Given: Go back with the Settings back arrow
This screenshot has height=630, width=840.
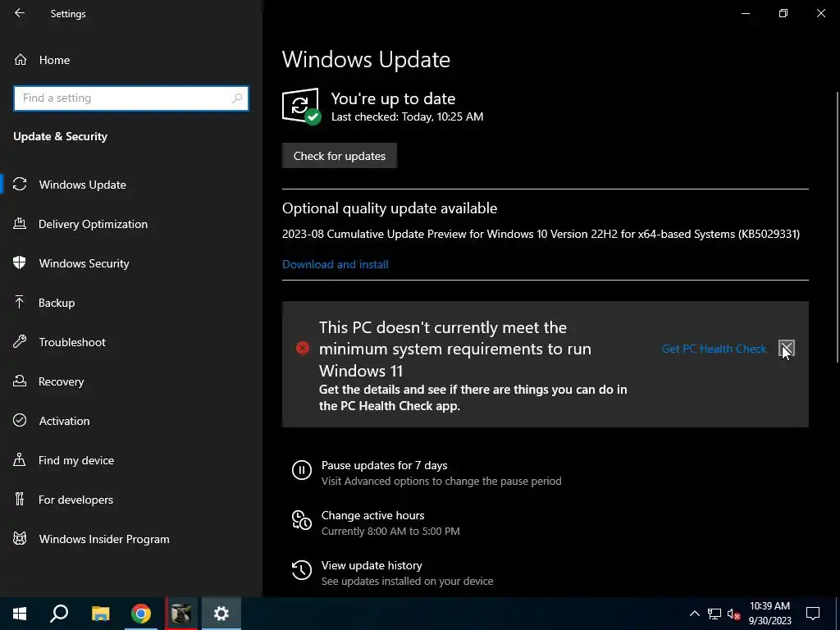Looking at the screenshot, I should click(x=20, y=13).
